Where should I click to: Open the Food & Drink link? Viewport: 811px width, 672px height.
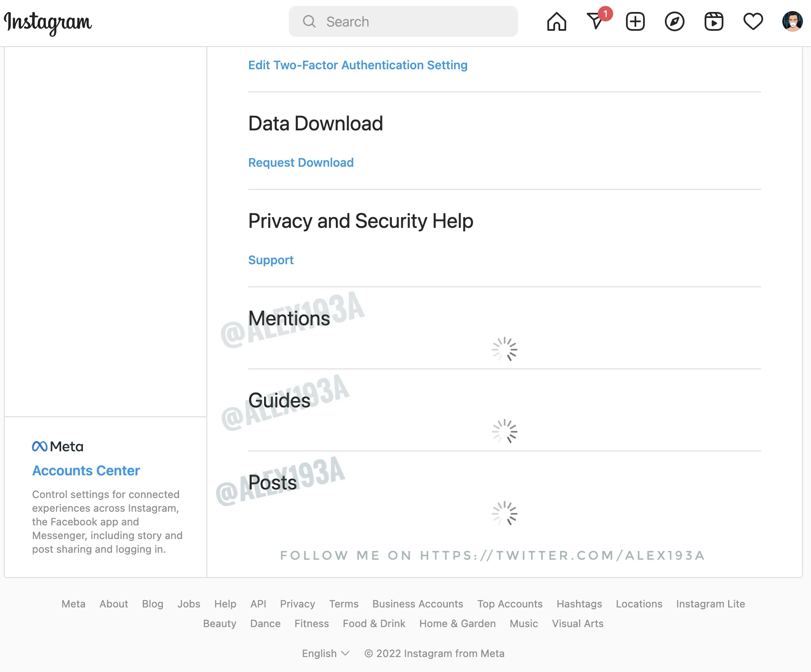pyautogui.click(x=374, y=623)
